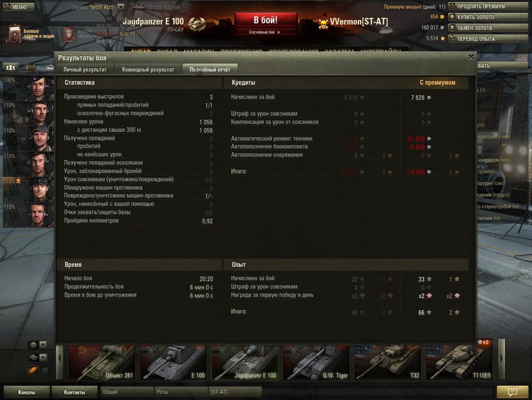This screenshot has height=400, width=532.
Task: Toggle the checkbox beside the orange stripe filter
Action: 44,371
